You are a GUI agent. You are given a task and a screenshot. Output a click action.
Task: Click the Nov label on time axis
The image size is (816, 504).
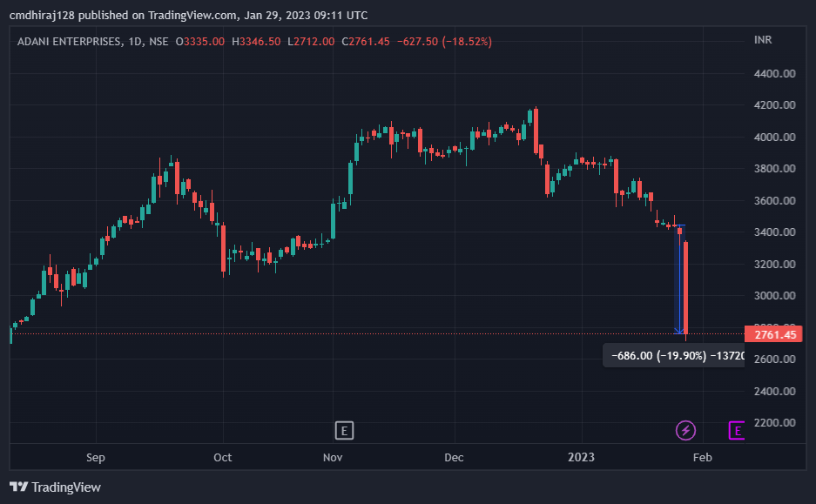pyautogui.click(x=333, y=458)
